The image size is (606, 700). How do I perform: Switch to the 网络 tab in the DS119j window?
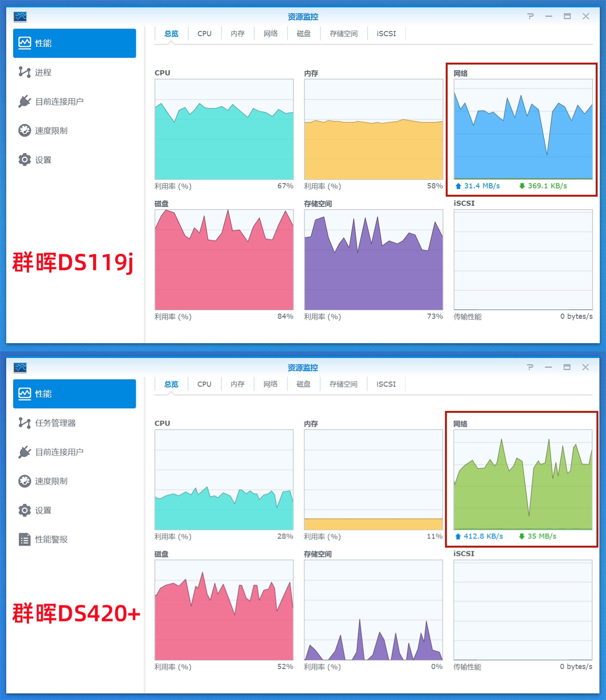click(271, 34)
